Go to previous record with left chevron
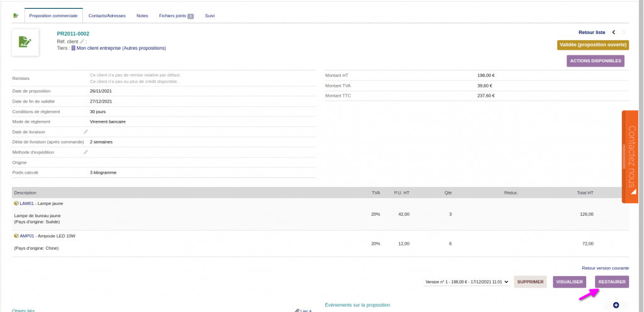The height and width of the screenshot is (312, 644). (614, 33)
